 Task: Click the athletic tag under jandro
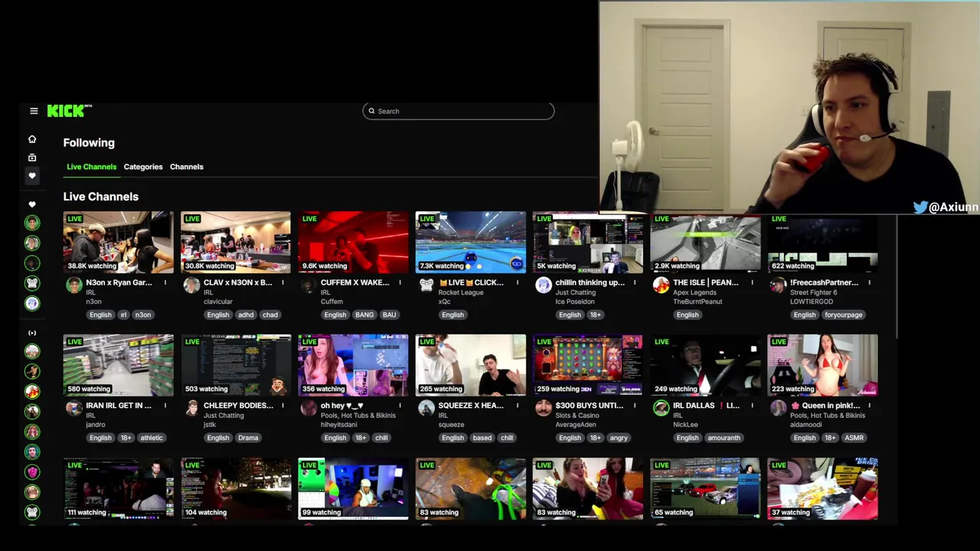pos(152,438)
